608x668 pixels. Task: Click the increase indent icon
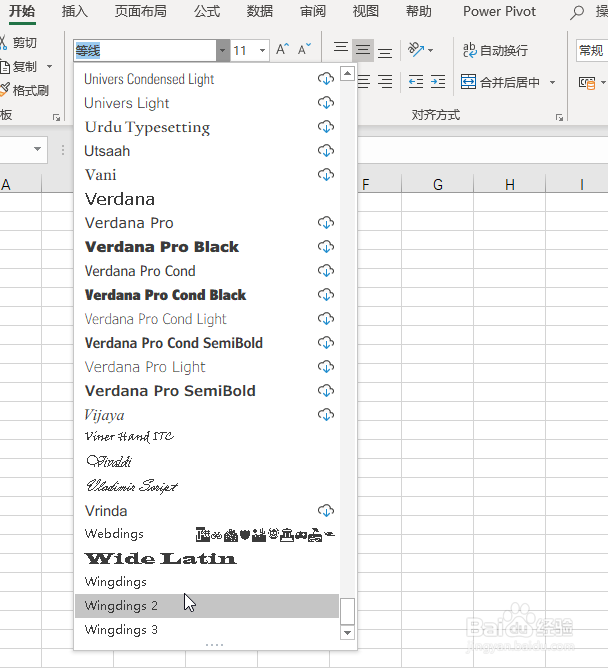point(438,81)
